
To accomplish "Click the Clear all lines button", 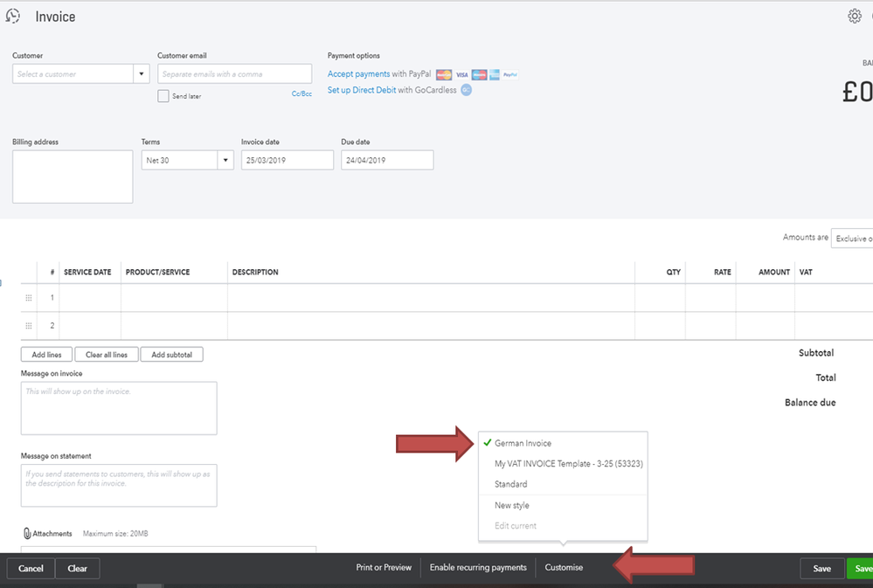I will point(107,355).
